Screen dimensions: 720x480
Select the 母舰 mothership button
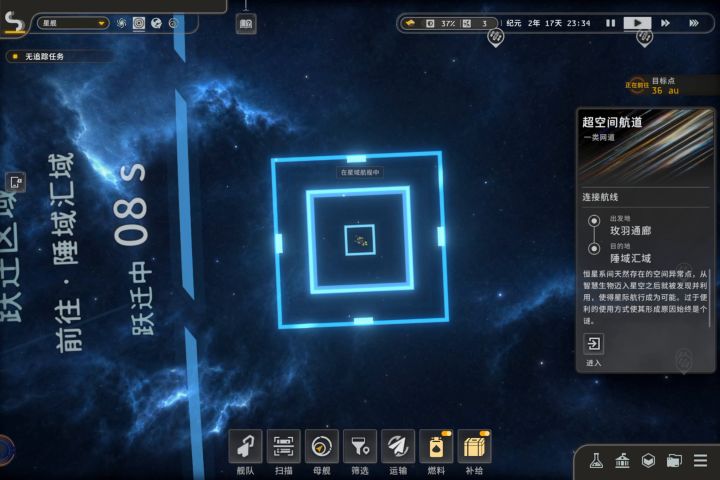[x=321, y=446]
